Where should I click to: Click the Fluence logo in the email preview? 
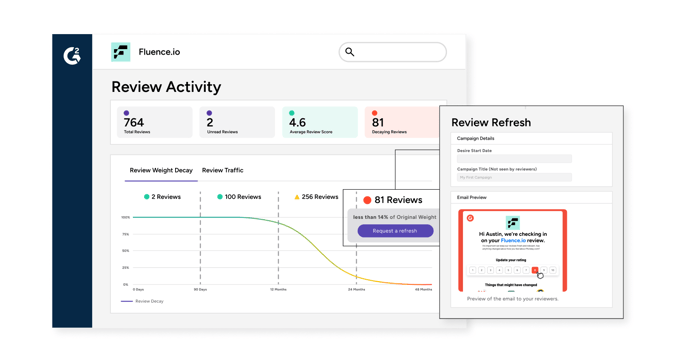(513, 222)
